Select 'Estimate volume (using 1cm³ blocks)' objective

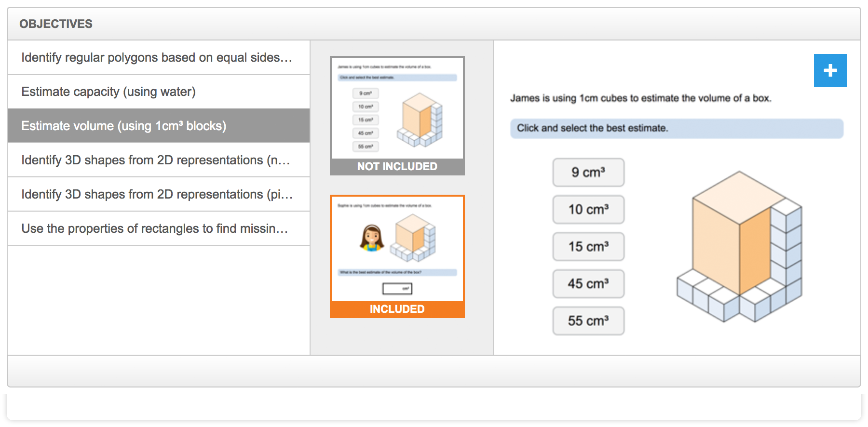[124, 126]
